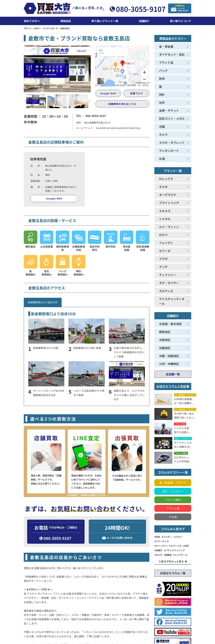Open the official Facebook @oa.daikichi banner

tap(173, 622)
